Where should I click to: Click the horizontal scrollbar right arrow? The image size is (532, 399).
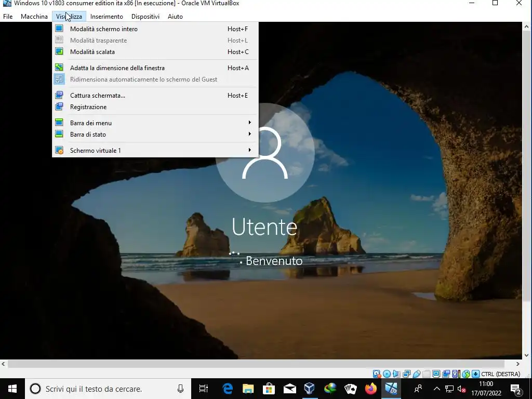pyautogui.click(x=518, y=364)
